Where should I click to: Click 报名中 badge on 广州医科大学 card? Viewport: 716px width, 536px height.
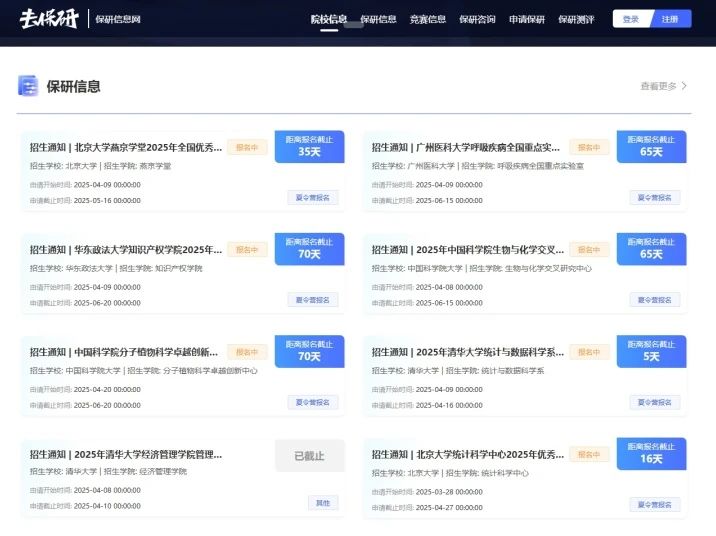click(589, 147)
